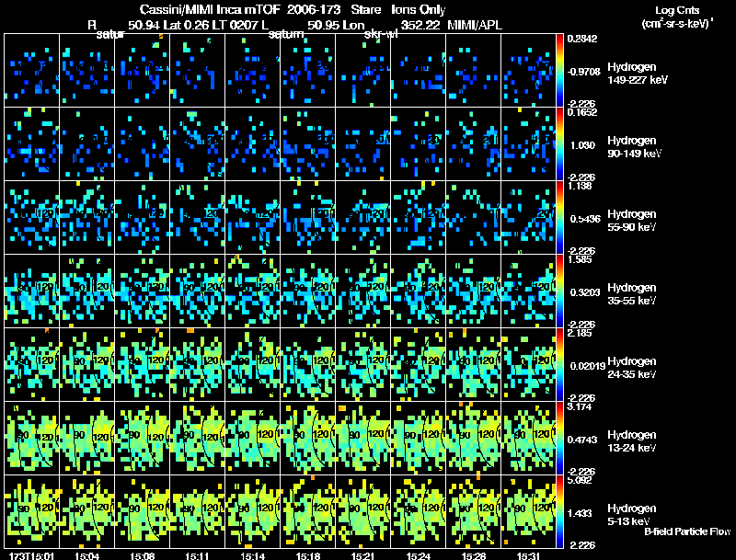This screenshot has height=560, width=736.
Task: Click the 'Hydrogen 90-149 keV' row label
Action: [634, 147]
